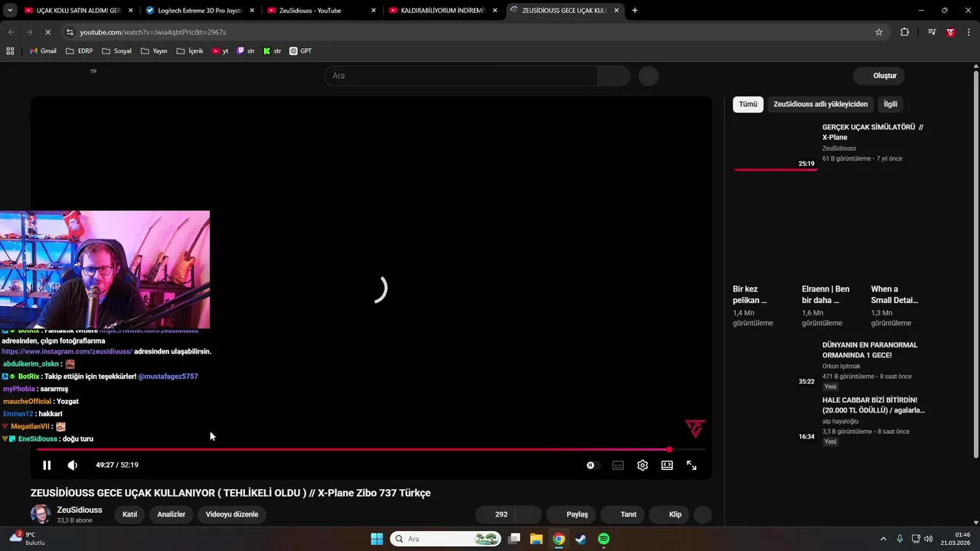This screenshot has width=980, height=551.
Task: Open more actions next to Klip
Action: coord(703,514)
